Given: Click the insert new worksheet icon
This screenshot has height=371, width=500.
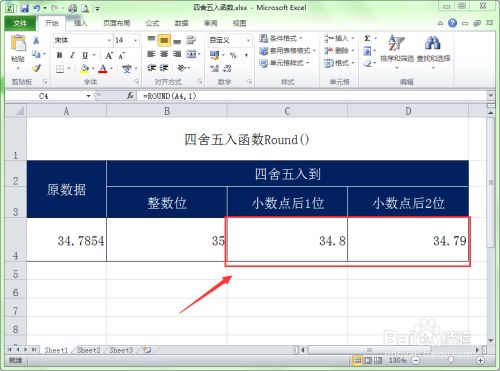Looking at the screenshot, I should coord(147,350).
